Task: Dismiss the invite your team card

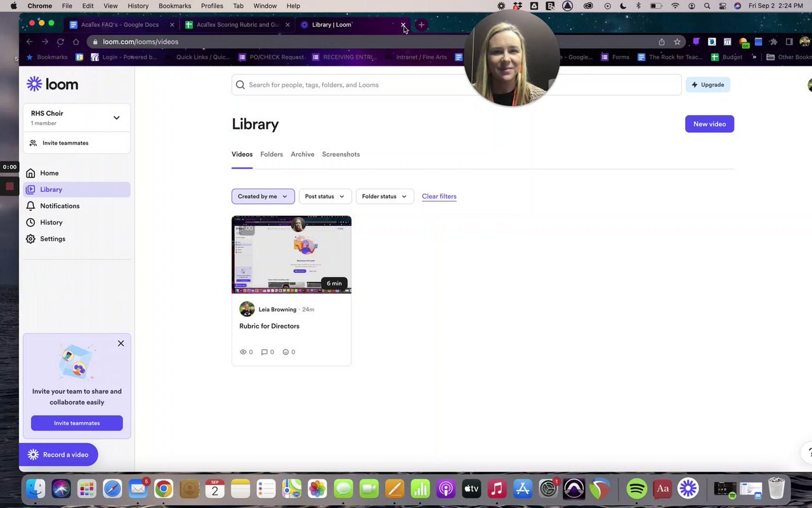Action: pyautogui.click(x=121, y=344)
